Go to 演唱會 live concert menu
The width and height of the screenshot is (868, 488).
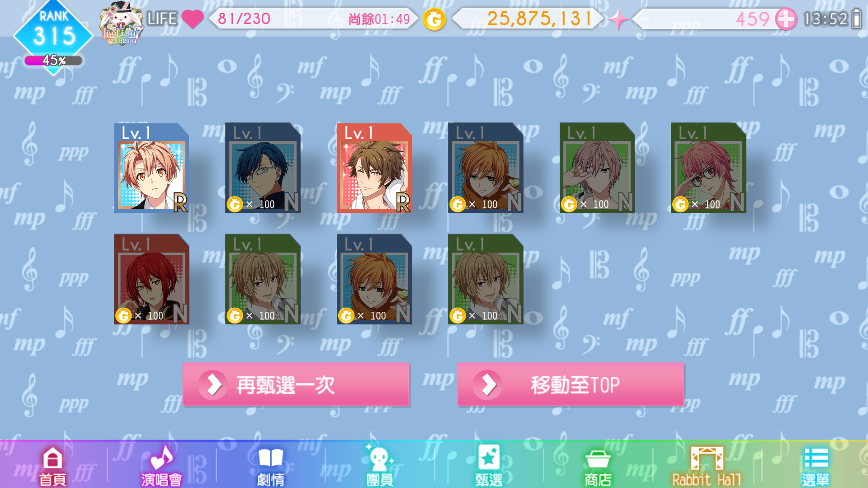pyautogui.click(x=161, y=465)
